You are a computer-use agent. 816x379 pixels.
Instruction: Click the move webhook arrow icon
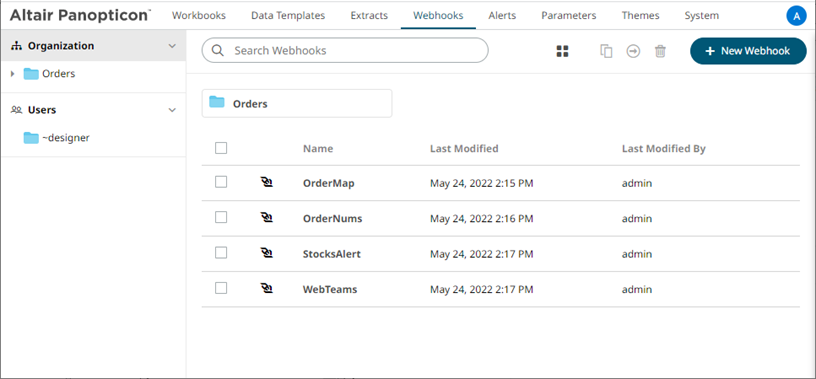[633, 51]
